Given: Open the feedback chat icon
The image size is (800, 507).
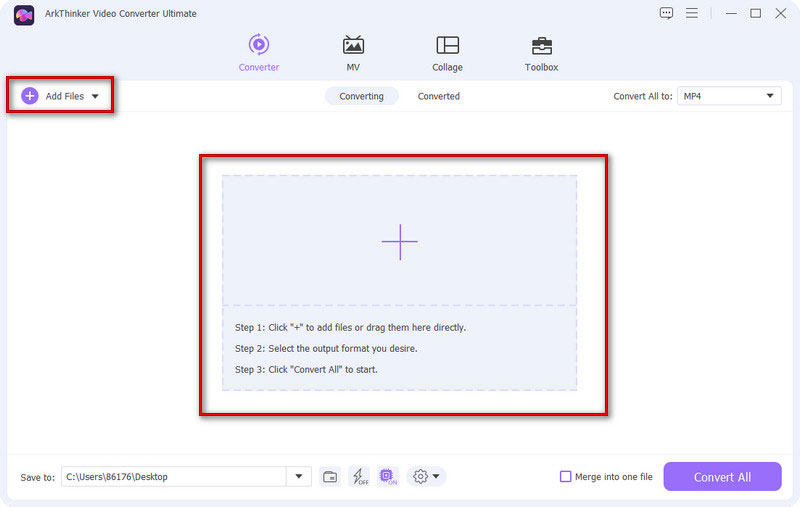Looking at the screenshot, I should click(x=666, y=13).
